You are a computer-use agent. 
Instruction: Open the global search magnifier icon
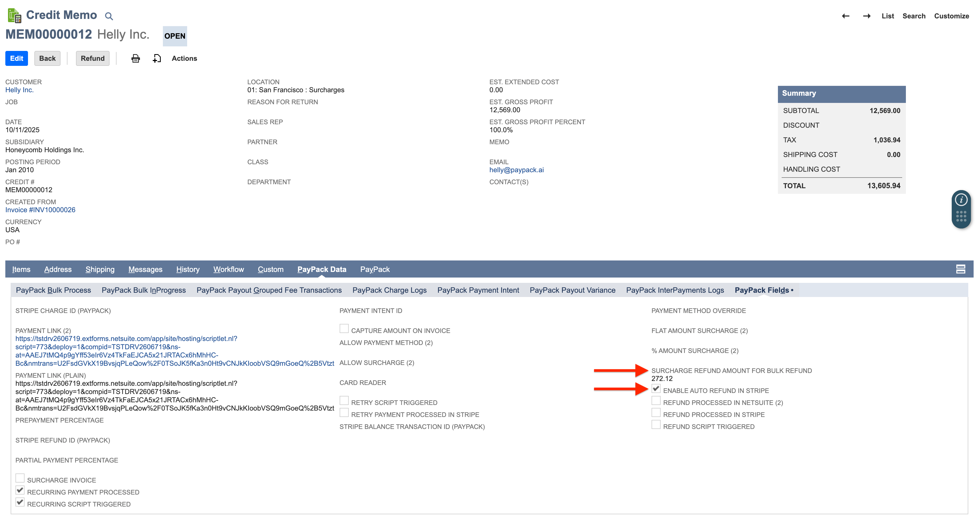coord(109,16)
